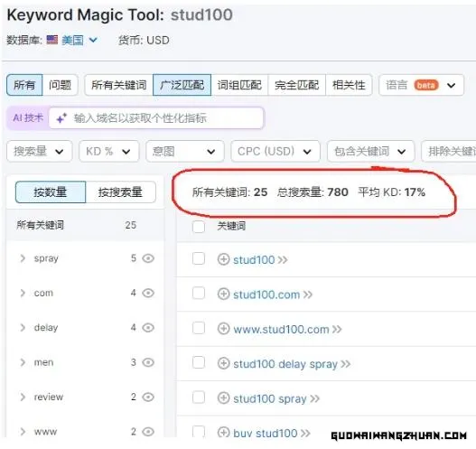Click double-arrow icon next to stud100 delay spray
The image size is (476, 449).
click(345, 364)
